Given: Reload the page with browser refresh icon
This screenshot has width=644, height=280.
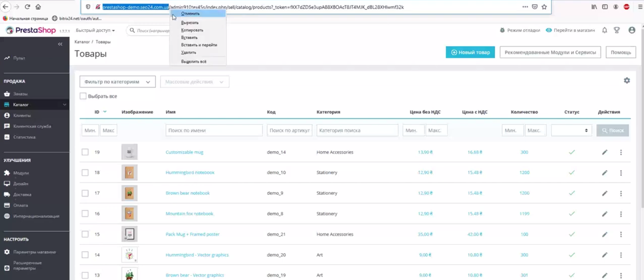Looking at the screenshot, I should 27,7.
